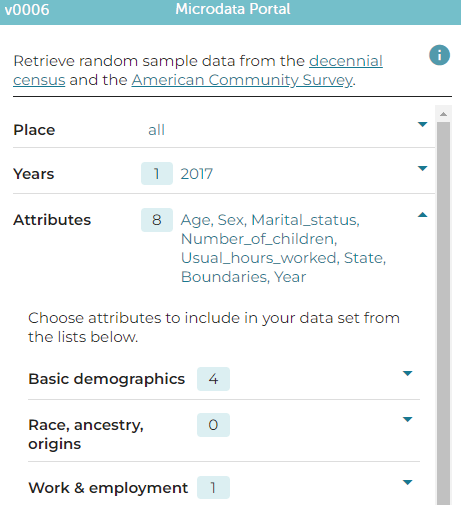Click the Microdata Portal title

233,9
